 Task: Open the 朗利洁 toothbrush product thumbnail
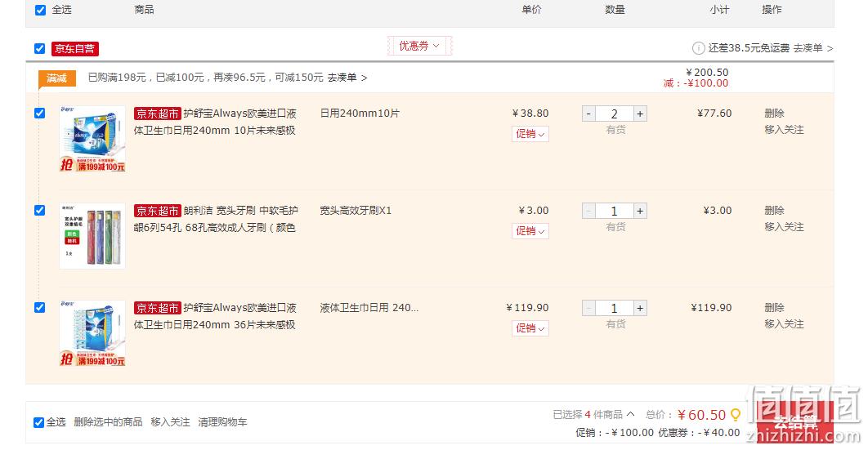pyautogui.click(x=92, y=236)
